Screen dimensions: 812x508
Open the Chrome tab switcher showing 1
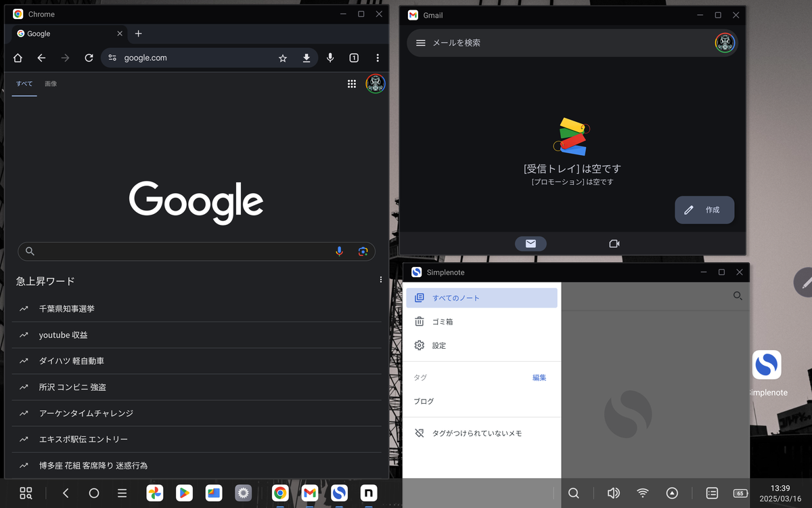pyautogui.click(x=354, y=58)
